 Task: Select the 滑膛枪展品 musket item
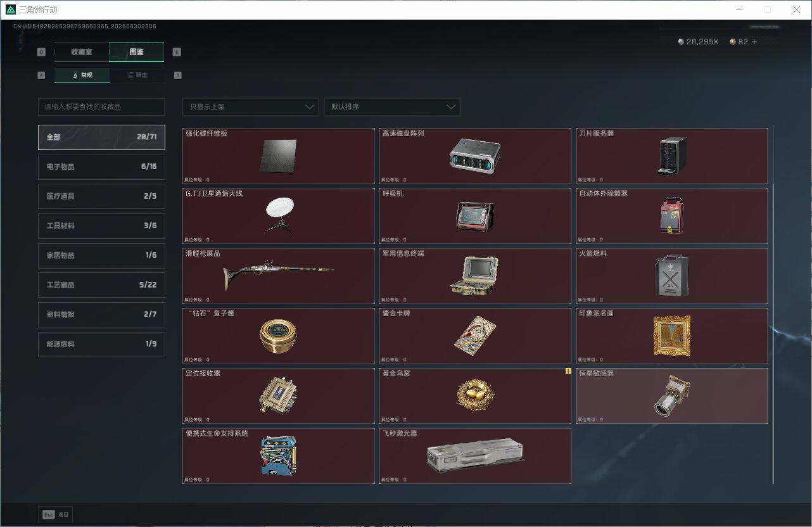click(x=278, y=276)
